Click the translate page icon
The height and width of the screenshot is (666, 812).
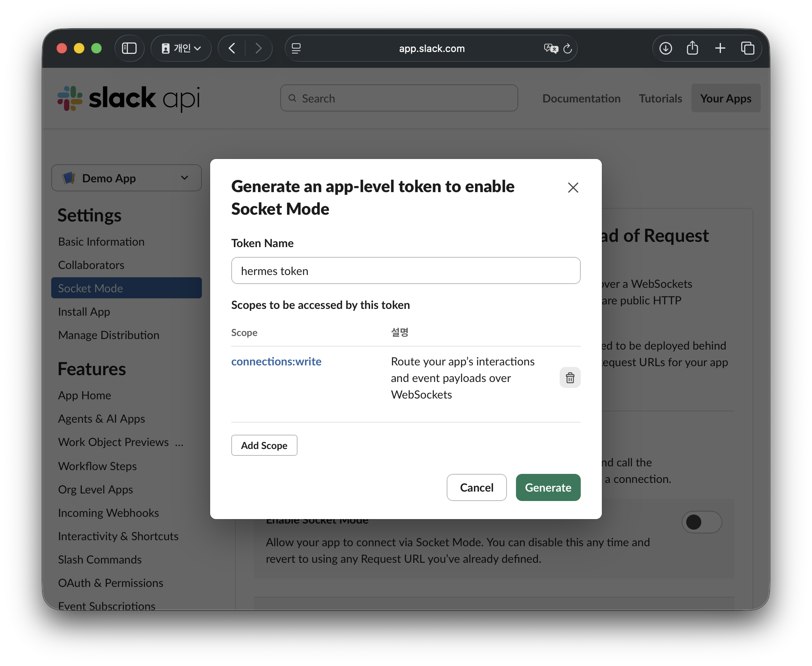[550, 48]
